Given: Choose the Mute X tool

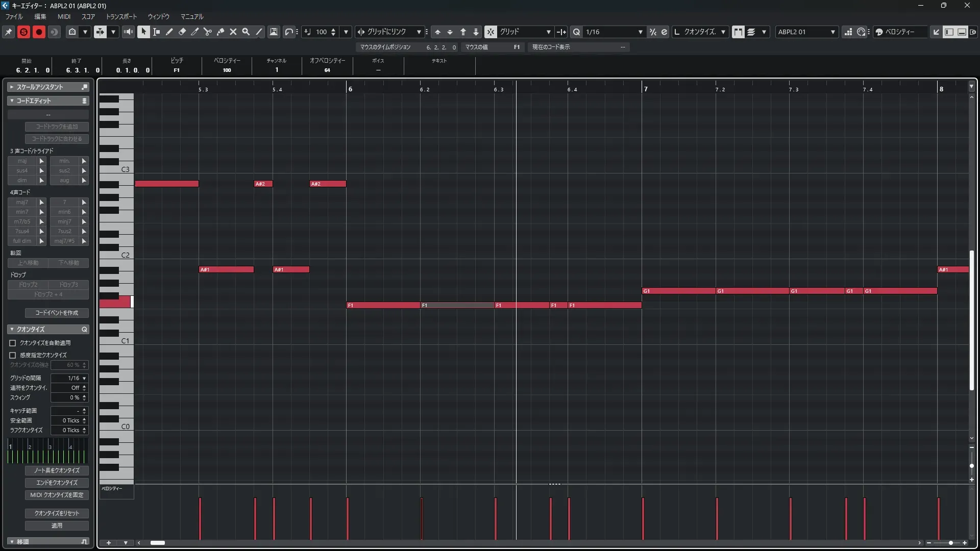Looking at the screenshot, I should (x=233, y=32).
